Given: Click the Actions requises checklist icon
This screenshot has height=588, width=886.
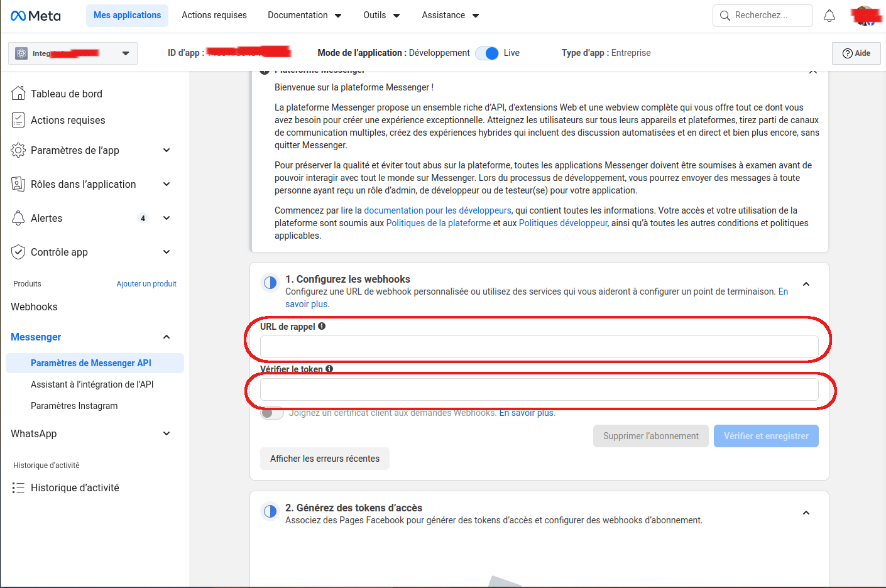Looking at the screenshot, I should (18, 120).
